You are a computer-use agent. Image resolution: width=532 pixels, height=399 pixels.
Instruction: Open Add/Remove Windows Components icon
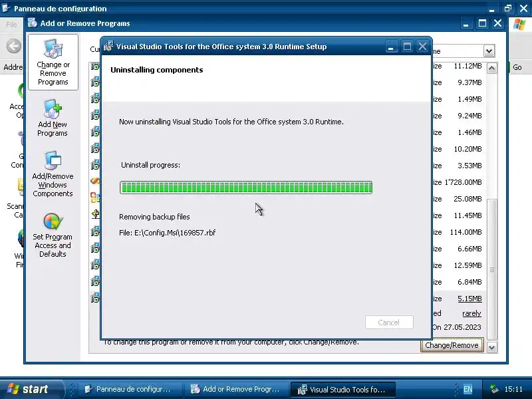click(x=53, y=174)
